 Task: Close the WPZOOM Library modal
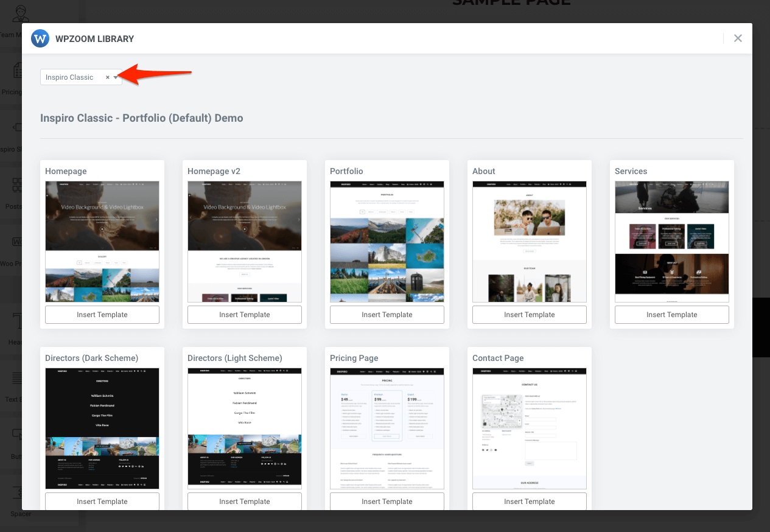(x=738, y=38)
